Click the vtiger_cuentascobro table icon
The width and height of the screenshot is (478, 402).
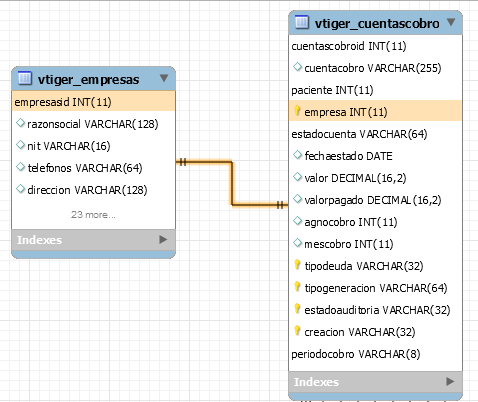pyautogui.click(x=302, y=22)
